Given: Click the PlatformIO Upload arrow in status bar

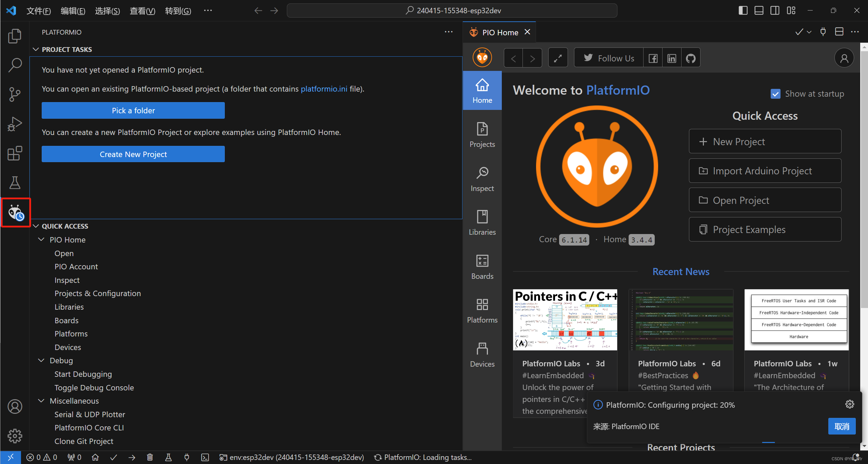Looking at the screenshot, I should 132,457.
